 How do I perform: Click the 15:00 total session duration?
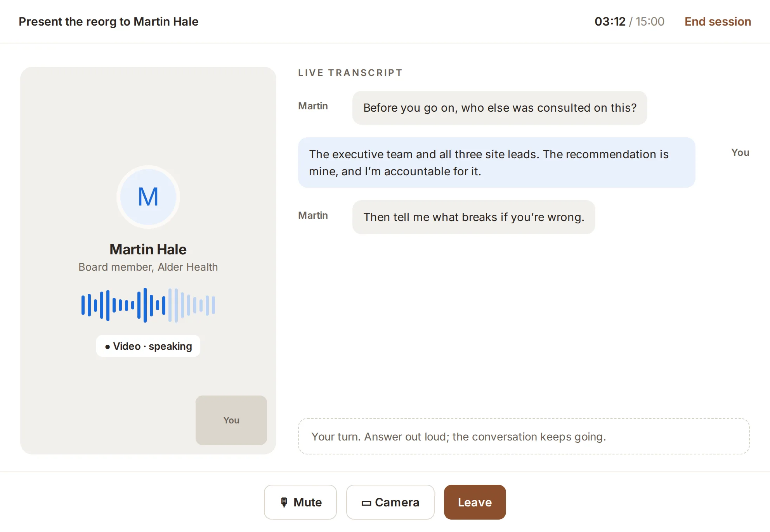(650, 21)
